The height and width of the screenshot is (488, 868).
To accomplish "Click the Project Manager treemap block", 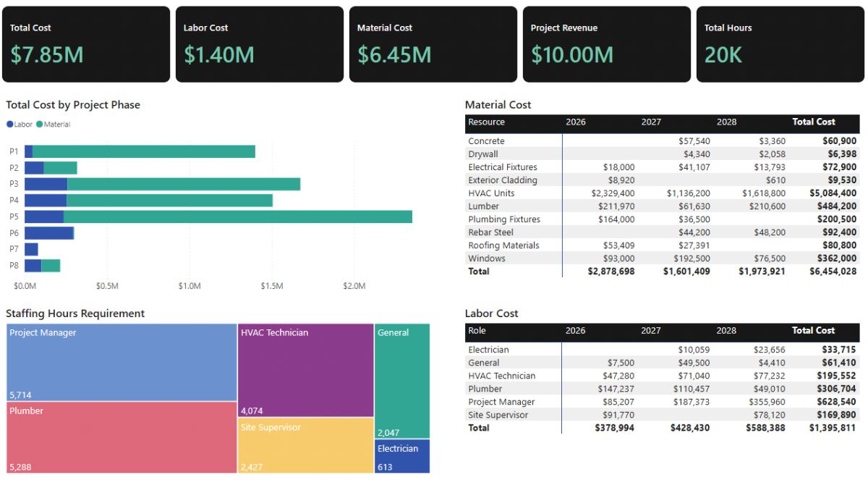I will (119, 362).
